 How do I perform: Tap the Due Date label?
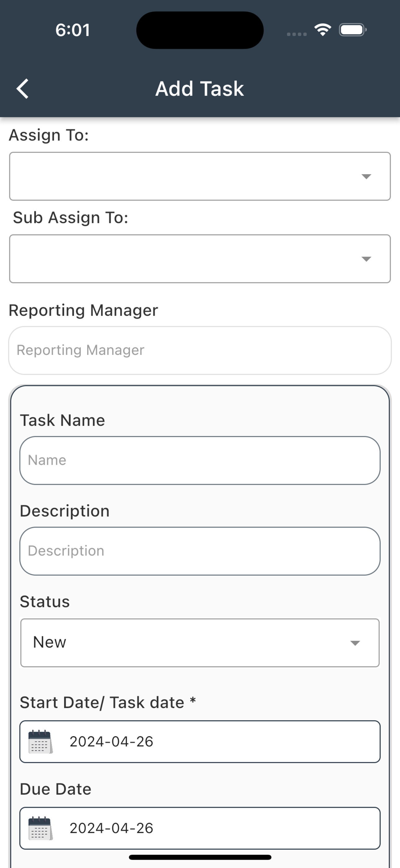click(56, 789)
